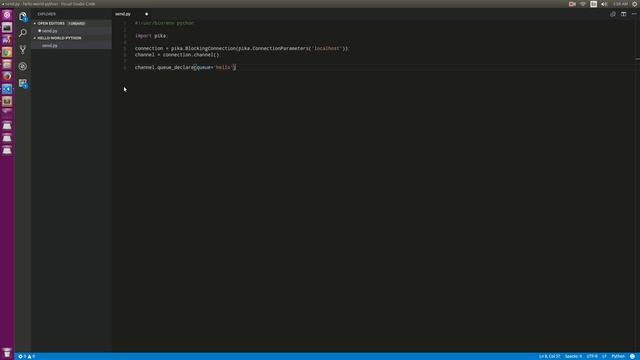
Task: Open the volume indicator in top panel
Action: pos(604,4)
